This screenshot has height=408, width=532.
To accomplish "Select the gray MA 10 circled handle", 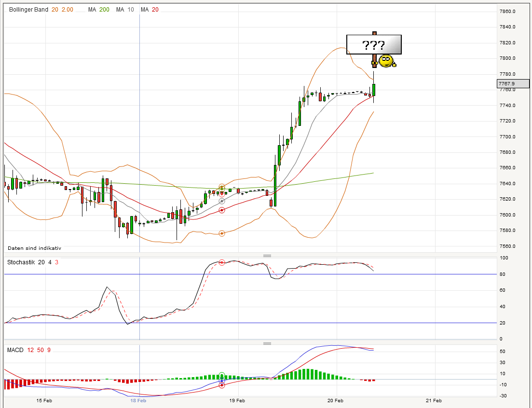I will [222, 201].
